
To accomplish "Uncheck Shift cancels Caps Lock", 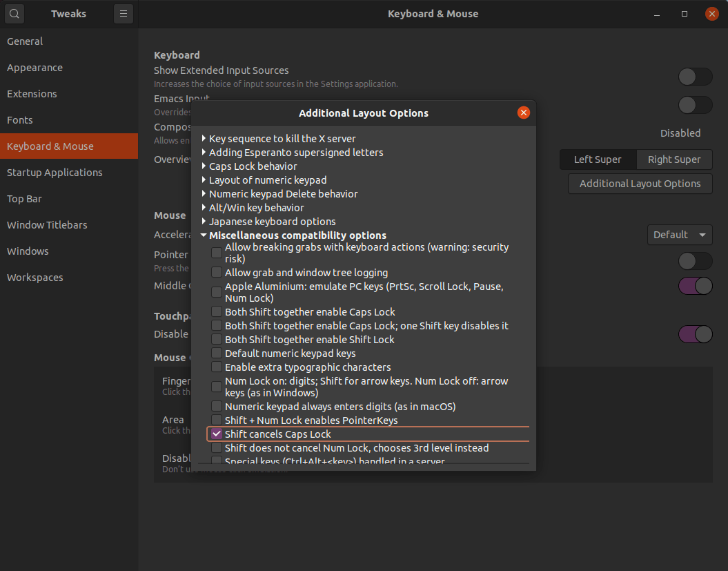I will click(x=217, y=434).
